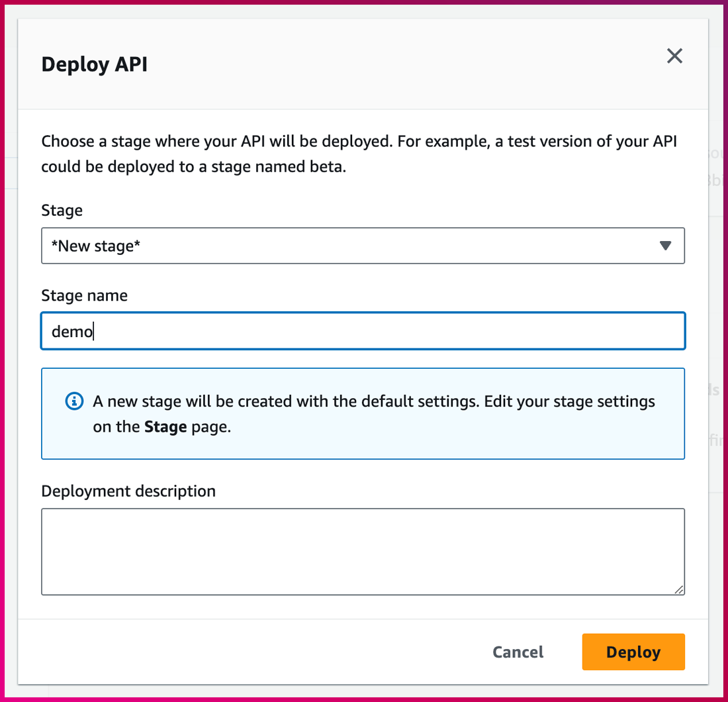Click the orange Deploy button
Screen dimensions: 728x702
click(x=633, y=652)
